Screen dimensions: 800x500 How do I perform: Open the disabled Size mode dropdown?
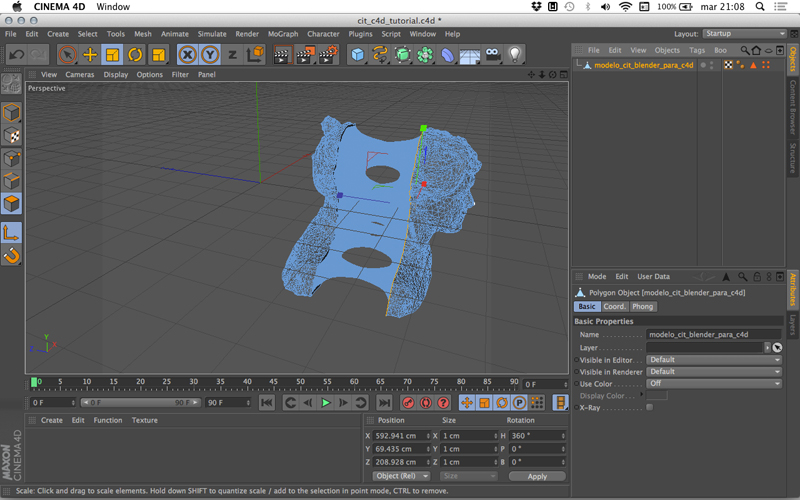click(469, 476)
